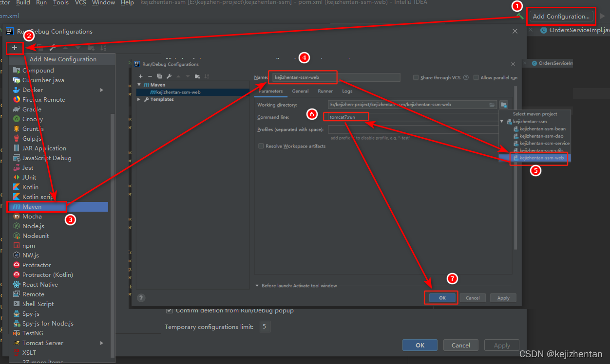Open the OrdersServiceImpl.java editor tab

575,30
